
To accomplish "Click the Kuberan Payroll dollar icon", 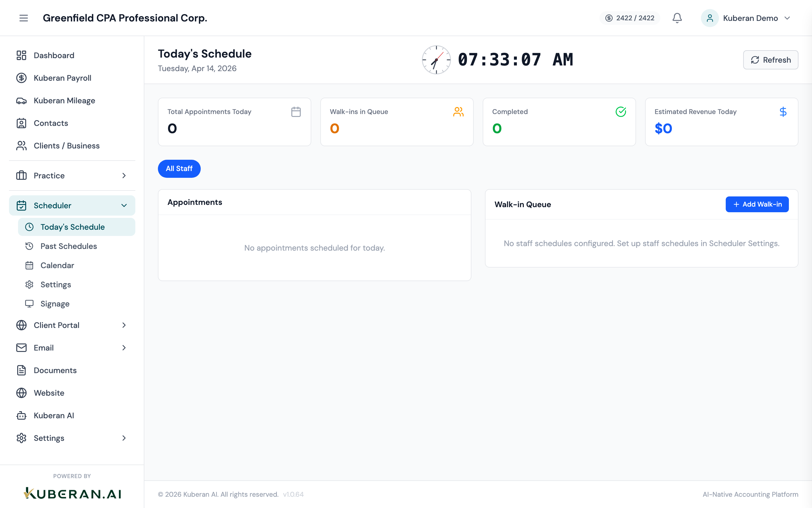I will click(x=21, y=78).
